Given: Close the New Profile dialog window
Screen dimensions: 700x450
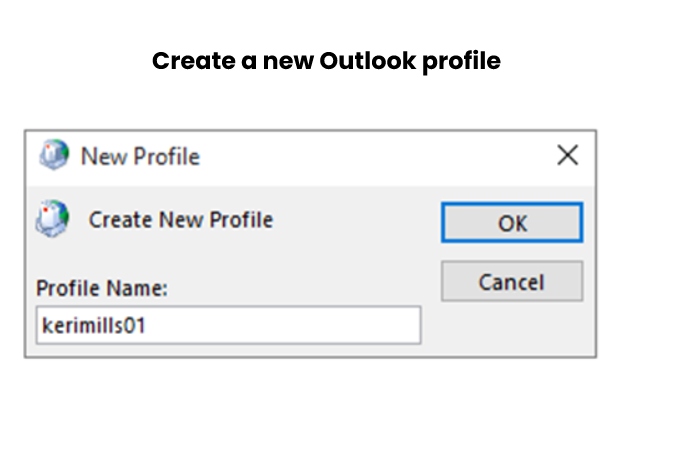Looking at the screenshot, I should 568,155.
